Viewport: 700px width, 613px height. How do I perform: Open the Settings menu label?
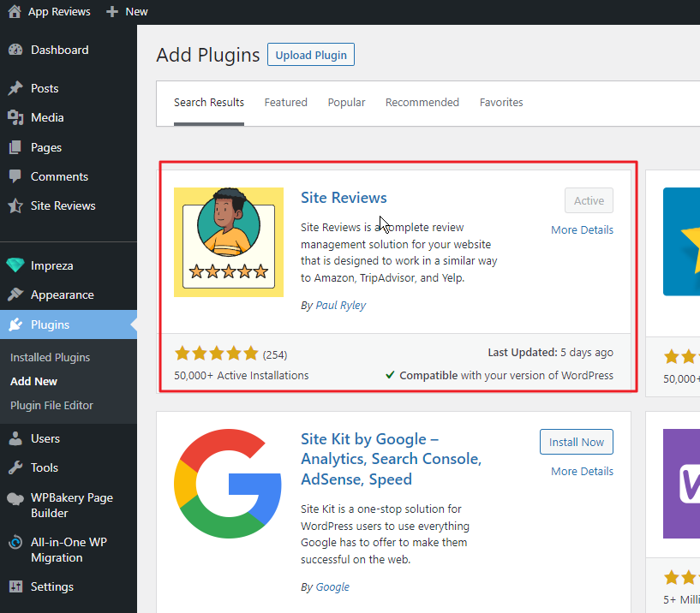pos(52,586)
